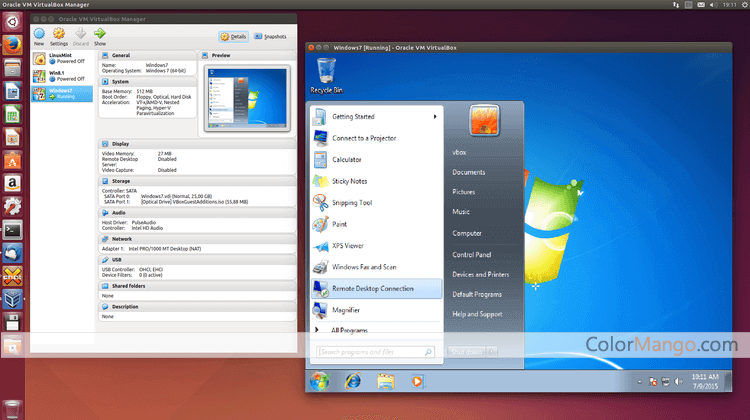This screenshot has width=750, height=420.
Task: Click the user account picture
Action: point(484,121)
